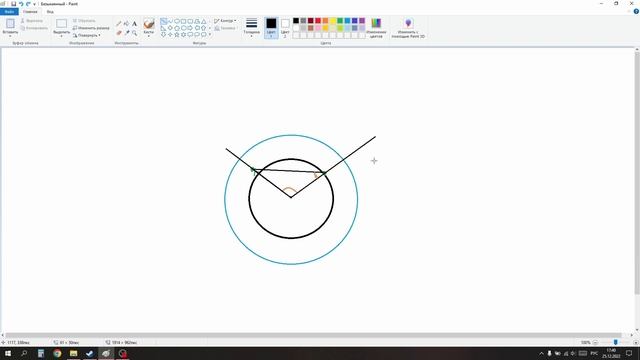This screenshot has height=360, width=640.
Task: Open the File menu tab
Action: coord(9,11)
